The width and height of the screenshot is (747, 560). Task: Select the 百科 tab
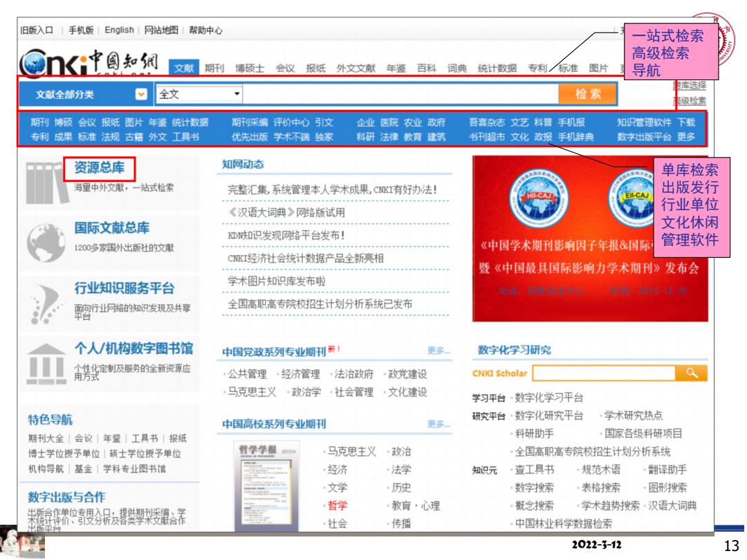point(426,68)
